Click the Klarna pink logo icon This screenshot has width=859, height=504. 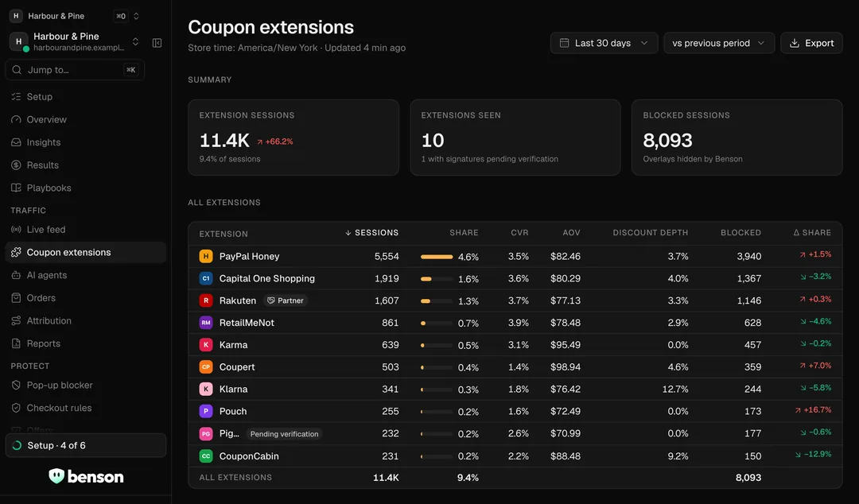coord(206,389)
